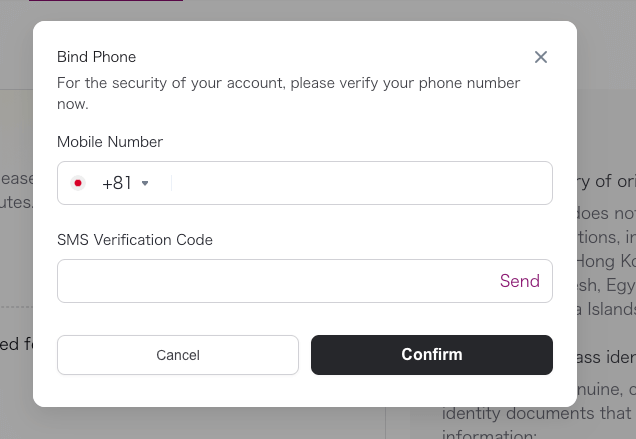The width and height of the screenshot is (636, 439).
Task: Click the dashed divider behind the dialog
Action: pos(16,306)
